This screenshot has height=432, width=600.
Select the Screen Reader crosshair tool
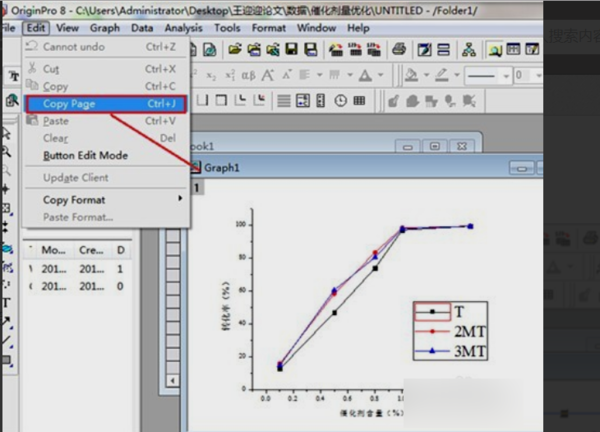pyautogui.click(x=6, y=189)
